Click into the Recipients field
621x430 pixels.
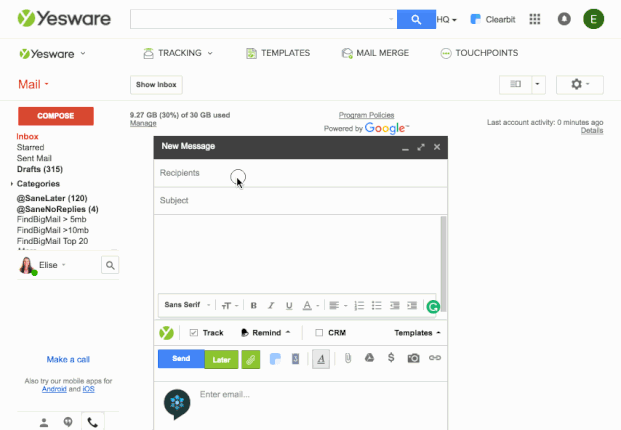(301, 173)
